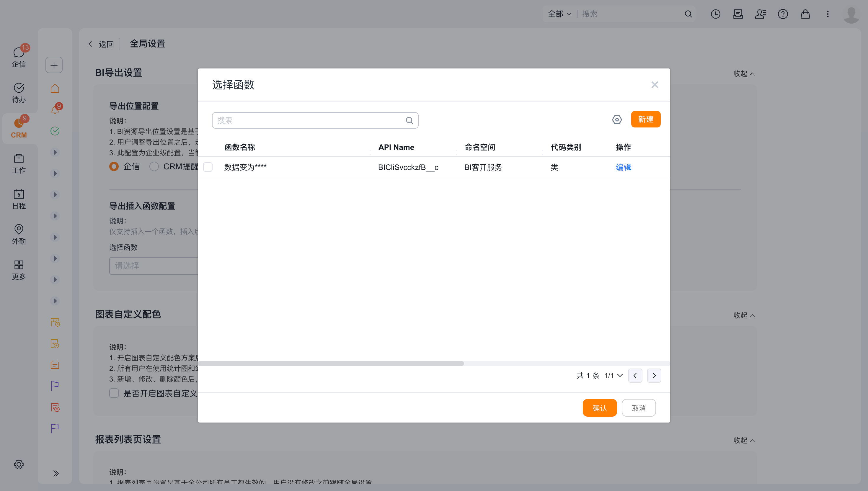Switch to the 日程 module
The image size is (868, 491).
coord(19,199)
